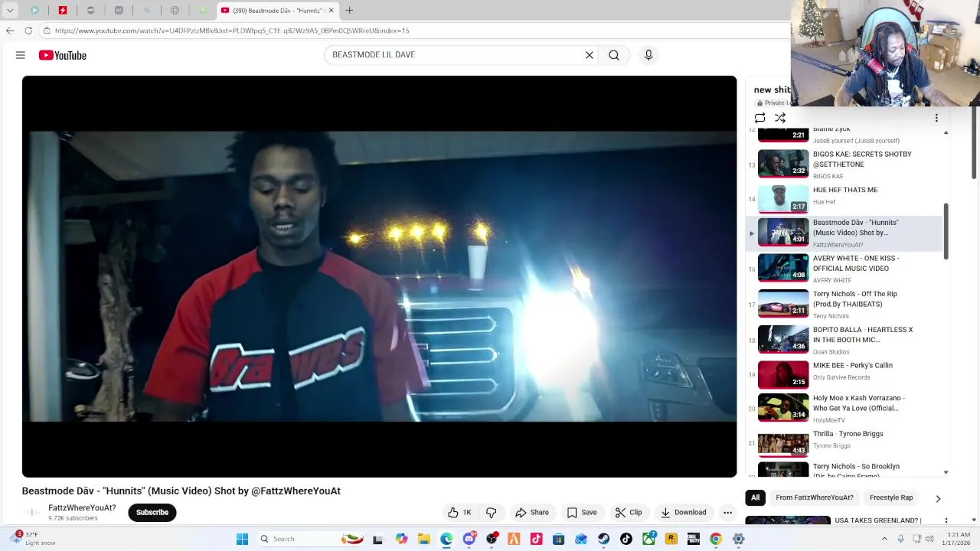Start voice search with the microphone
This screenshot has height=551, width=980.
[x=648, y=55]
